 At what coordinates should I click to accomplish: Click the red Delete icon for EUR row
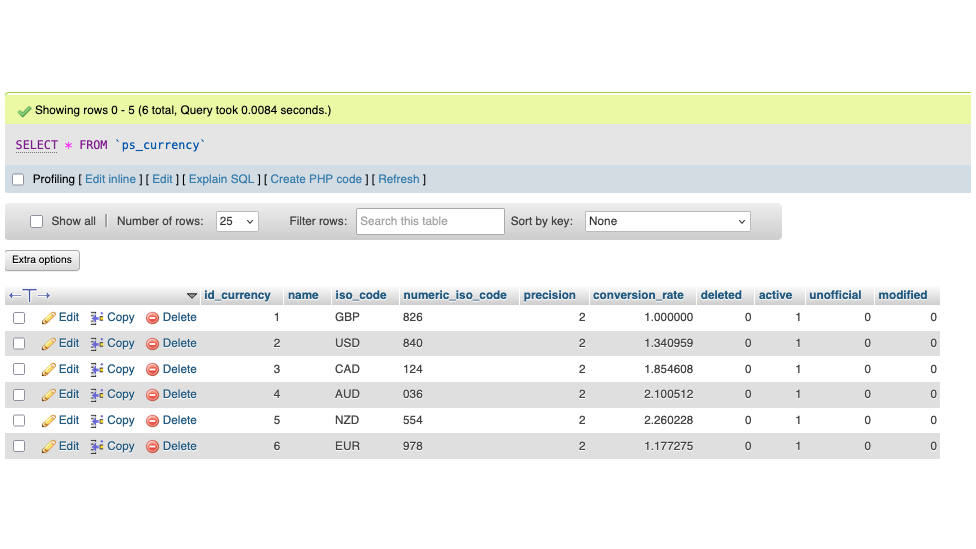(x=152, y=446)
